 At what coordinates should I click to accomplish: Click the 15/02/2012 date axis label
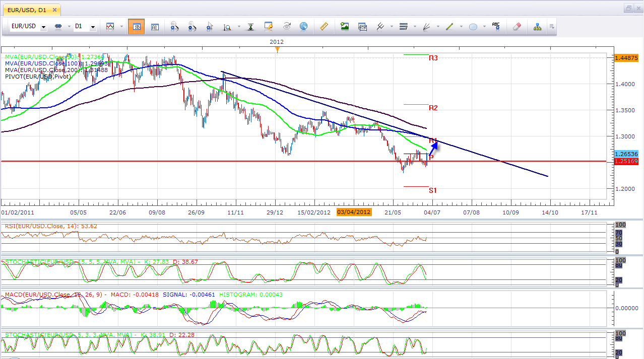[x=314, y=212]
